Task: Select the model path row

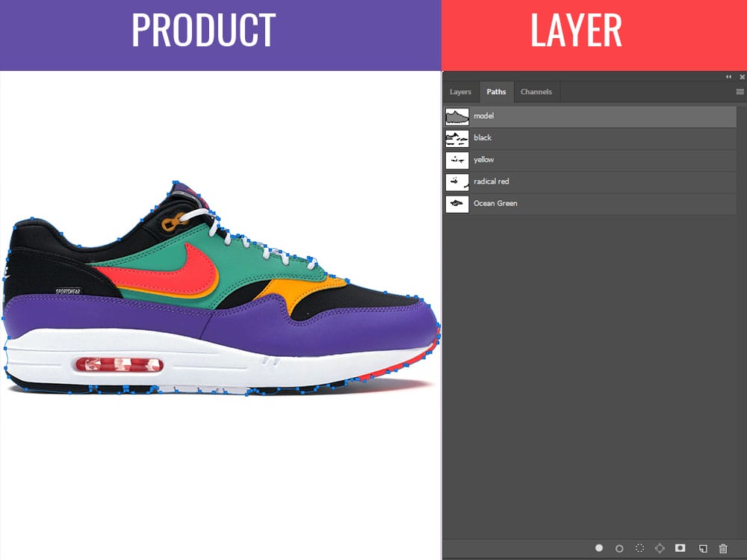Action: click(x=590, y=116)
